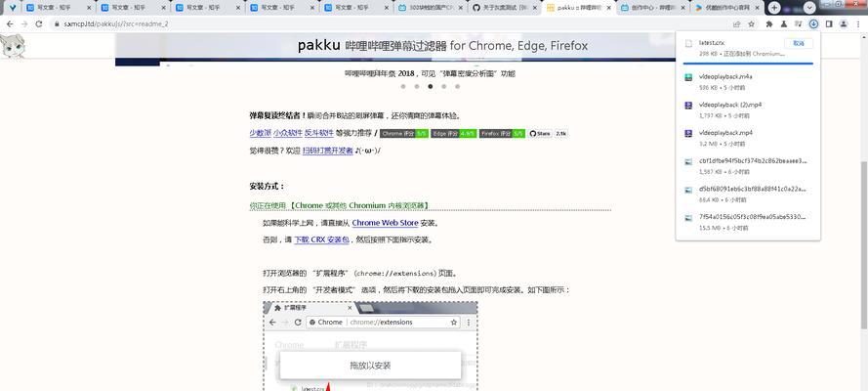Open the 少数派 link
This screenshot has width=868, height=391.
(260, 134)
